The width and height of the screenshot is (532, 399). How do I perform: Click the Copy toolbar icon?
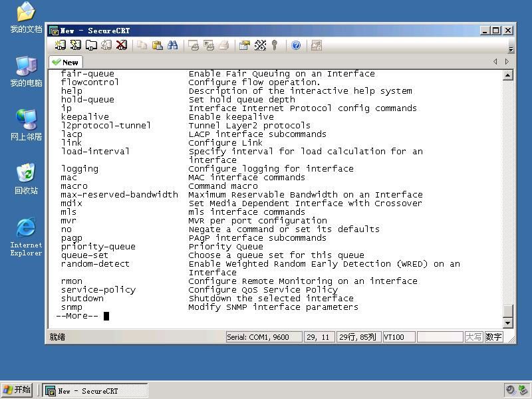[x=142, y=45]
